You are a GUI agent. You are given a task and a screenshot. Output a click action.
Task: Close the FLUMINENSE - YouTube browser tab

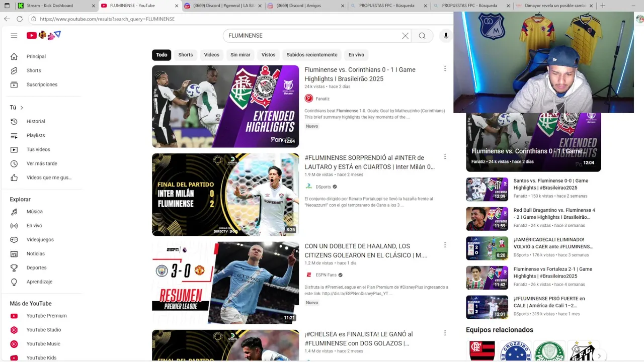tap(177, 6)
